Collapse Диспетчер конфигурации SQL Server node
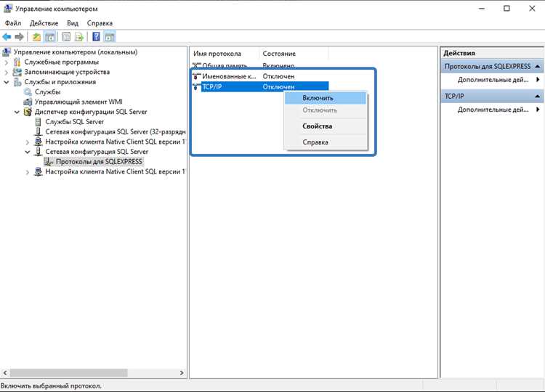This screenshot has width=545, height=392. click(x=17, y=112)
